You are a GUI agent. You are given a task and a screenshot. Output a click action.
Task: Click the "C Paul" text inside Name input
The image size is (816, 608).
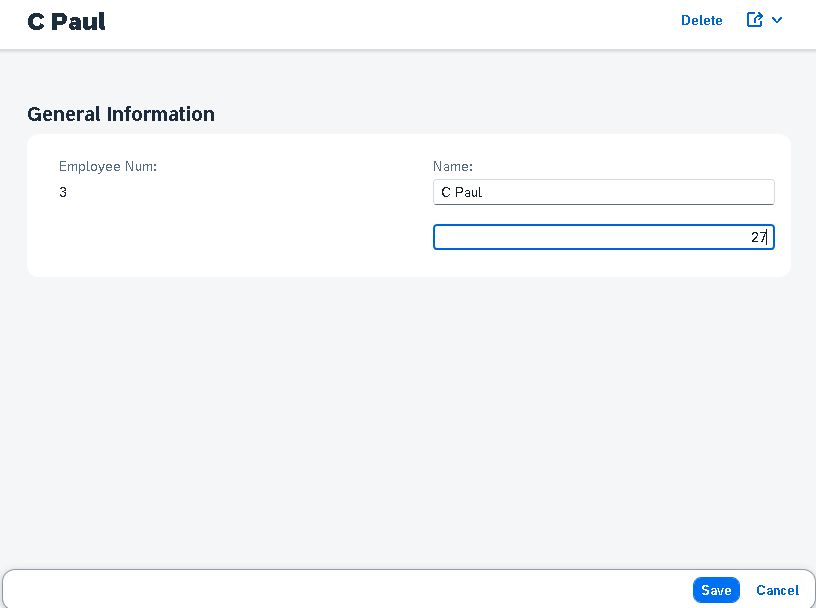click(462, 192)
